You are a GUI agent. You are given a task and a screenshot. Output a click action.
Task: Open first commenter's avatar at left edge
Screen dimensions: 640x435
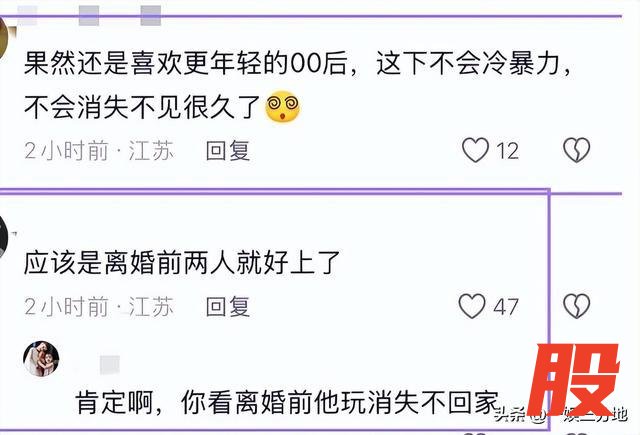[x=4, y=38]
